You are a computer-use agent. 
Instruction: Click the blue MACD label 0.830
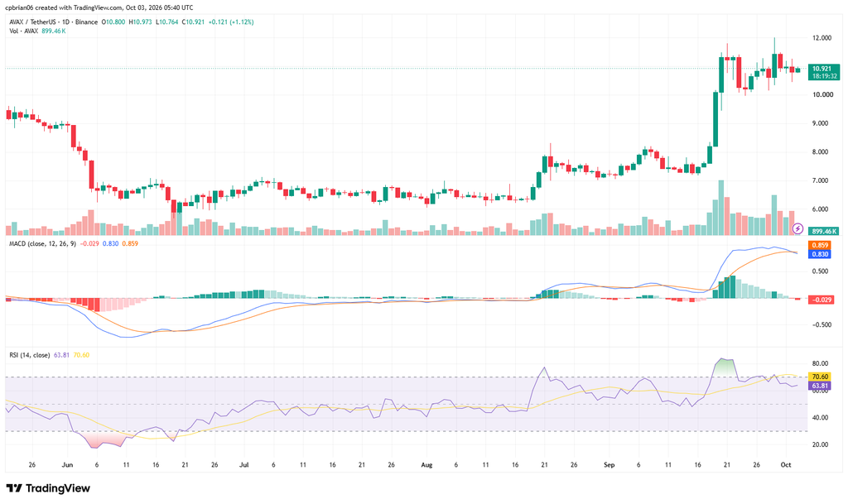[x=820, y=254]
